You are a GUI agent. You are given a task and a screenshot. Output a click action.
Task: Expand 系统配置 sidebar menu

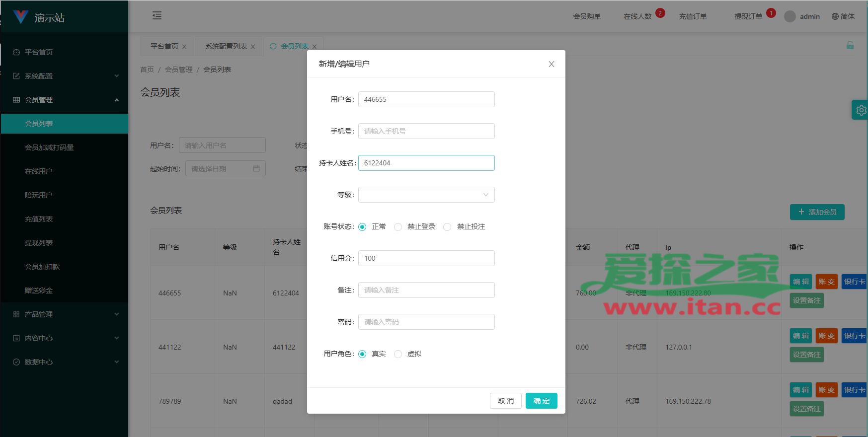[x=65, y=76]
